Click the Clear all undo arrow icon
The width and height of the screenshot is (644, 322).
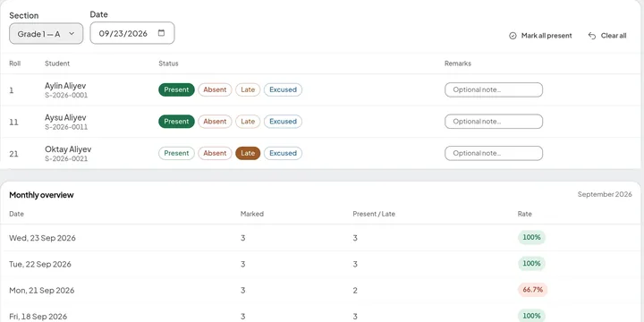pyautogui.click(x=592, y=36)
